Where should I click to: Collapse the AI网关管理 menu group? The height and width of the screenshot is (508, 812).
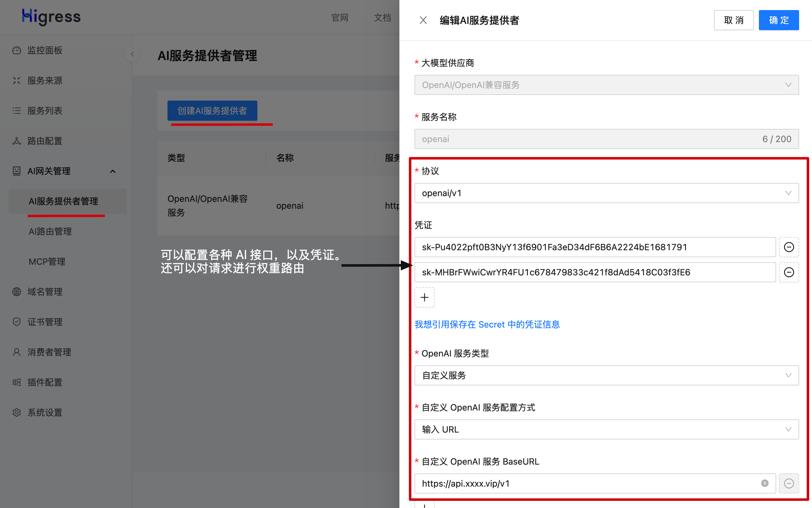pos(113,171)
